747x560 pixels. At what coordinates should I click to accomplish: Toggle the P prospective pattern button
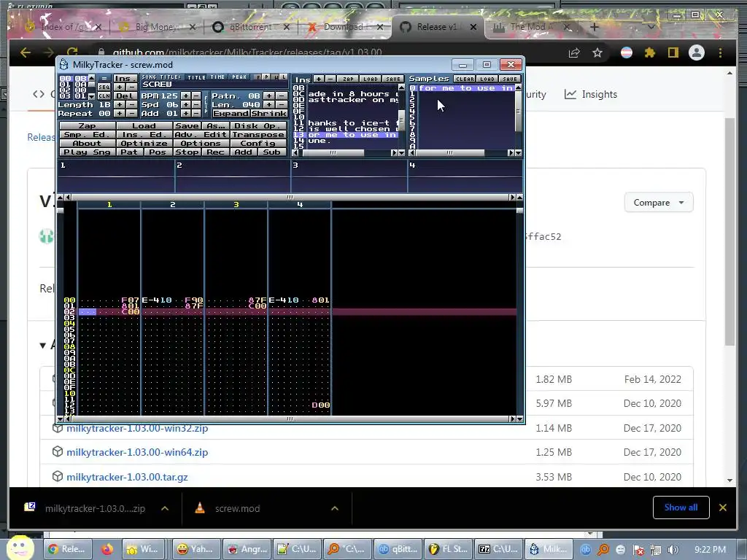point(266,77)
